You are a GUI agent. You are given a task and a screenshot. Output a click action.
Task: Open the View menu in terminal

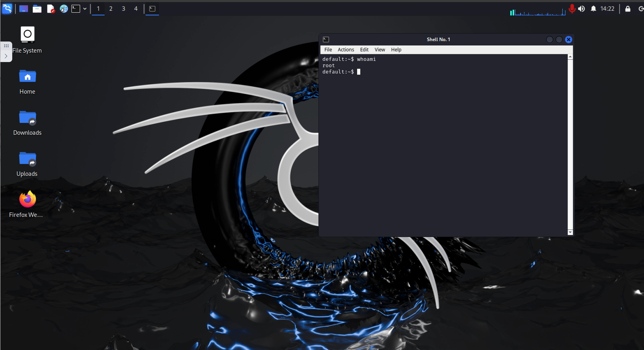point(380,50)
